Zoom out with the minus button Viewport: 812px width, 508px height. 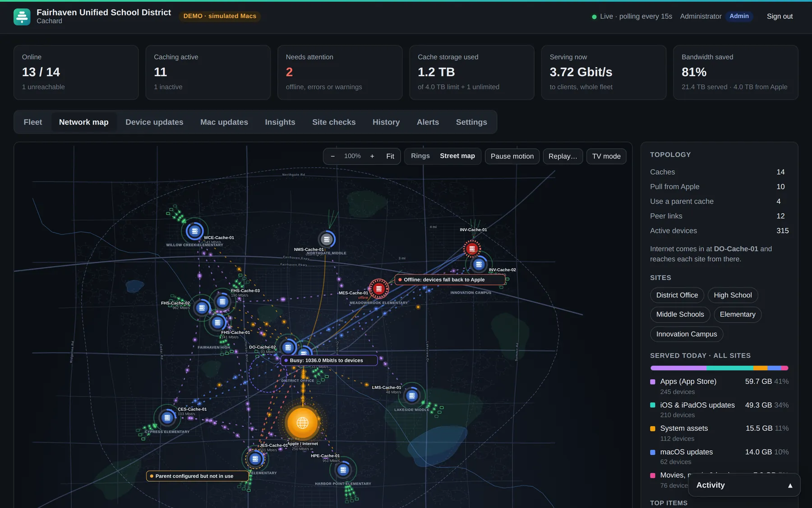click(332, 156)
